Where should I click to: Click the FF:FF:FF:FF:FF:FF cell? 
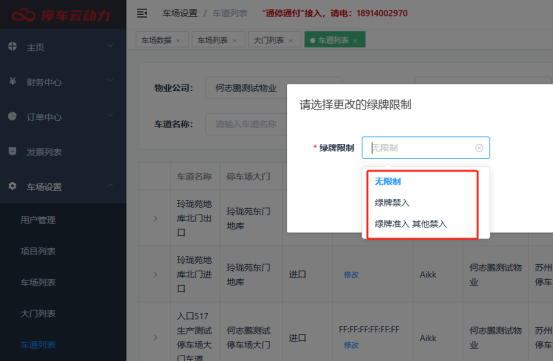[x=369, y=329]
